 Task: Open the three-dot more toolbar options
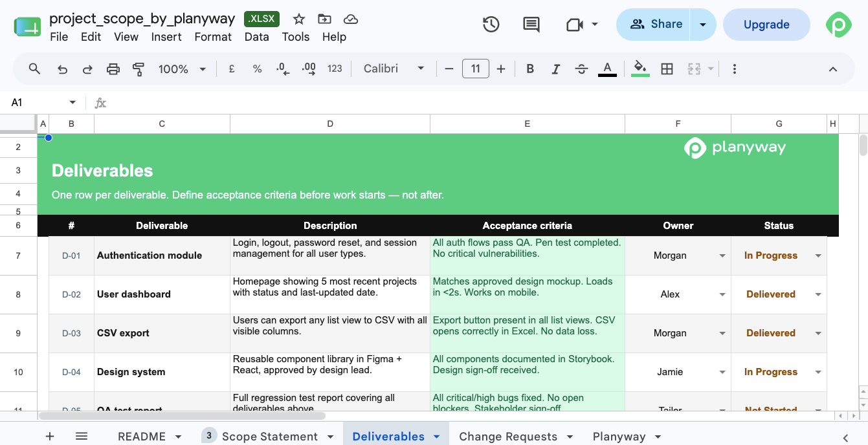(x=735, y=69)
